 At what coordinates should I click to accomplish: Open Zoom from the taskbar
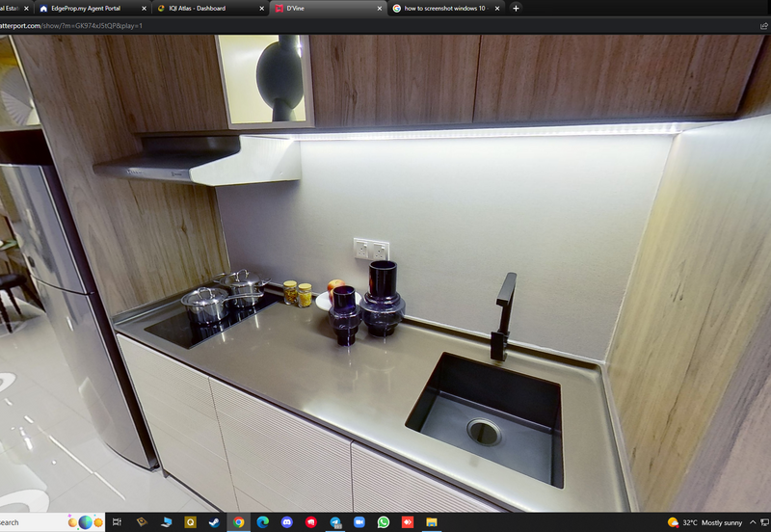pos(359,522)
